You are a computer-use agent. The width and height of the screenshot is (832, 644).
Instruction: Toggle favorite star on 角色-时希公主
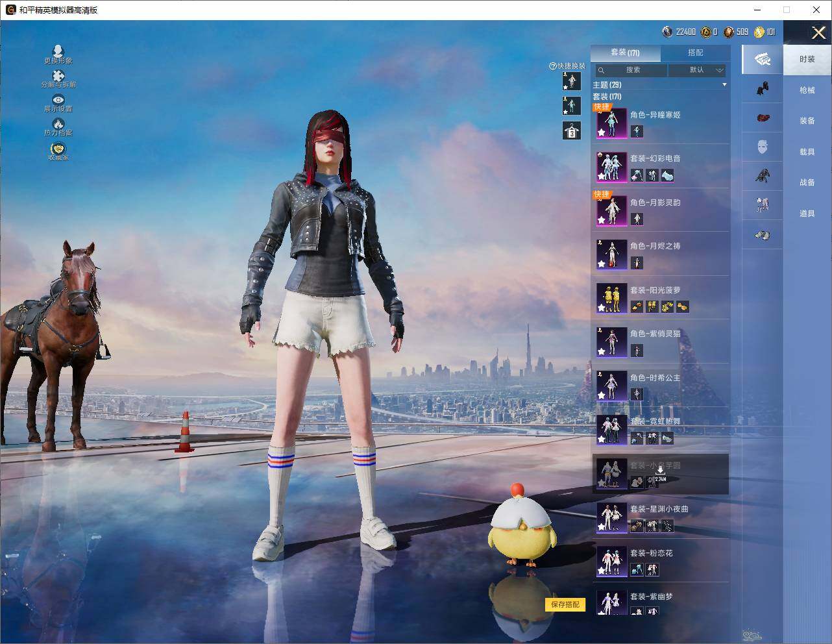click(602, 395)
